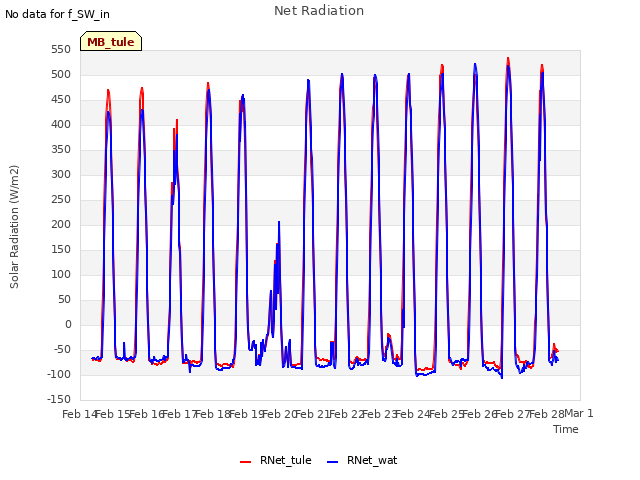Click the Time axis label
640x480 pixels.
click(x=566, y=429)
